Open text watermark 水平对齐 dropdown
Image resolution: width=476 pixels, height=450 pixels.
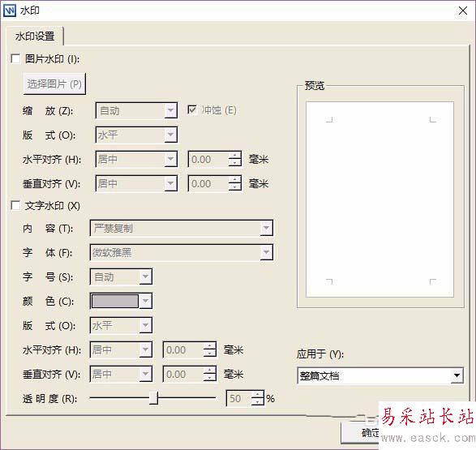121,350
